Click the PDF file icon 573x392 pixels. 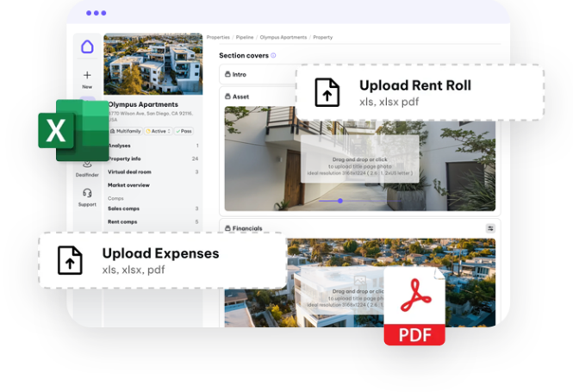coord(414,308)
